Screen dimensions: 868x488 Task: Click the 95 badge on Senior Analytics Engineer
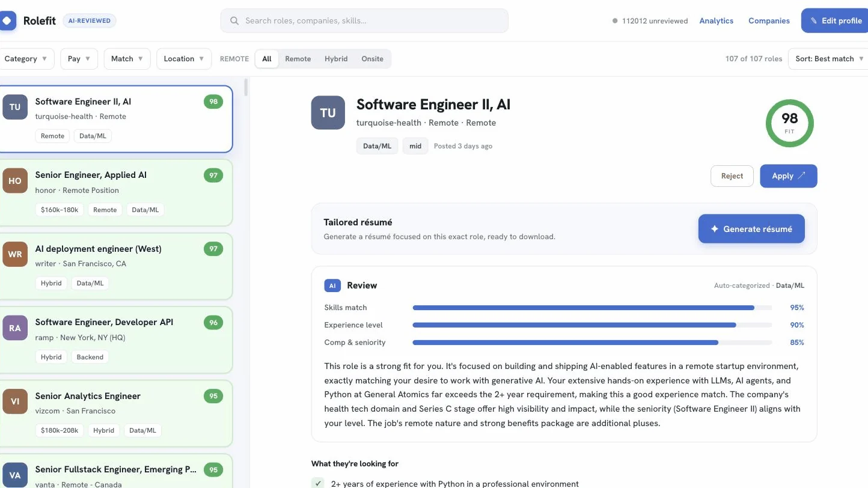click(213, 396)
